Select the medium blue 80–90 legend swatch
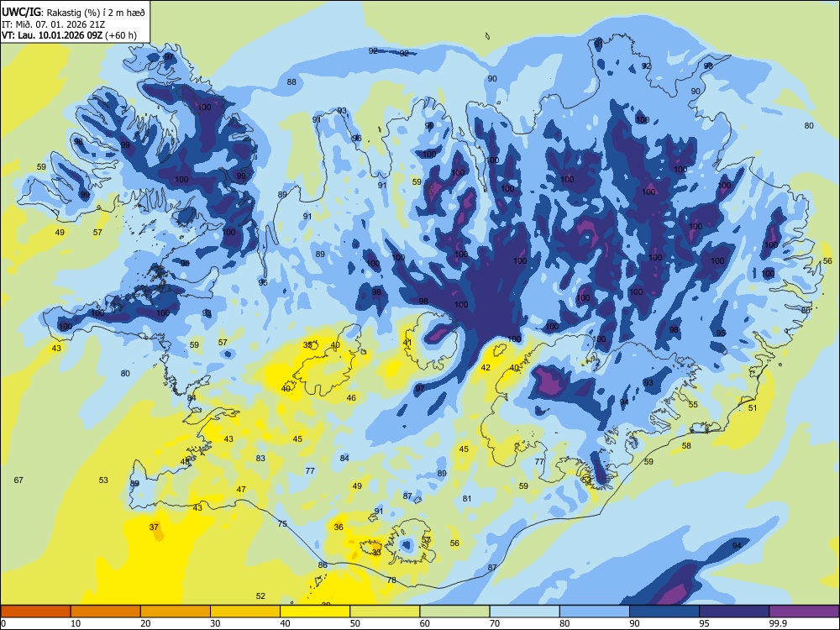The width and height of the screenshot is (840, 630). 595,612
